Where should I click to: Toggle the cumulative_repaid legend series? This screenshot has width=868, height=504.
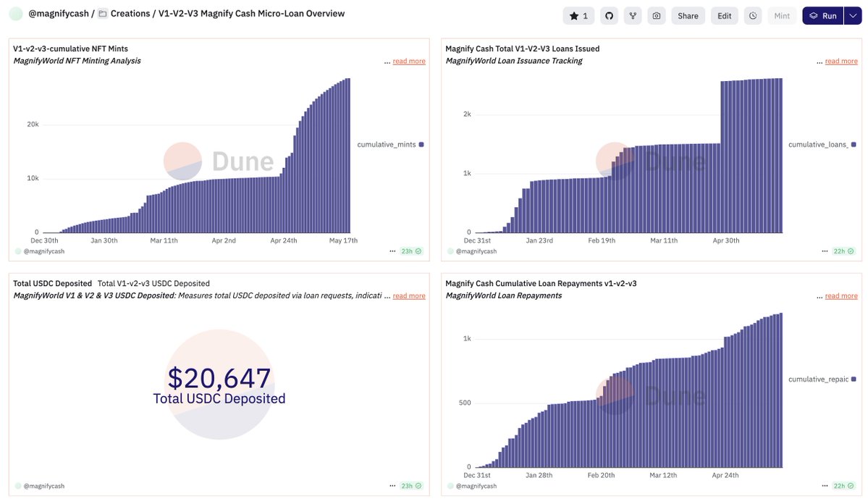[x=822, y=379]
